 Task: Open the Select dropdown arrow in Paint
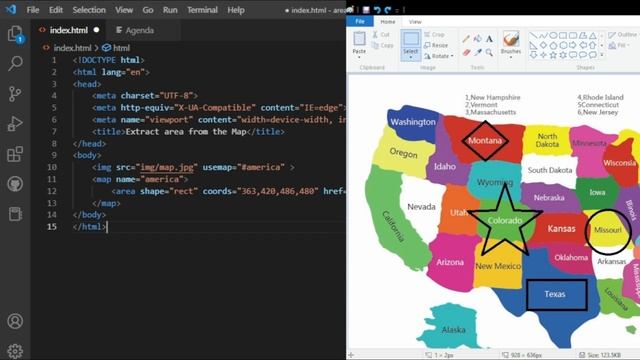point(411,57)
